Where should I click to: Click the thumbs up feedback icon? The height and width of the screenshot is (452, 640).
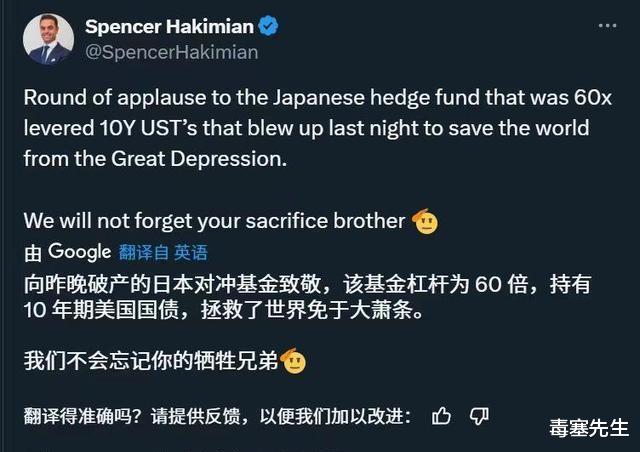coord(441,415)
